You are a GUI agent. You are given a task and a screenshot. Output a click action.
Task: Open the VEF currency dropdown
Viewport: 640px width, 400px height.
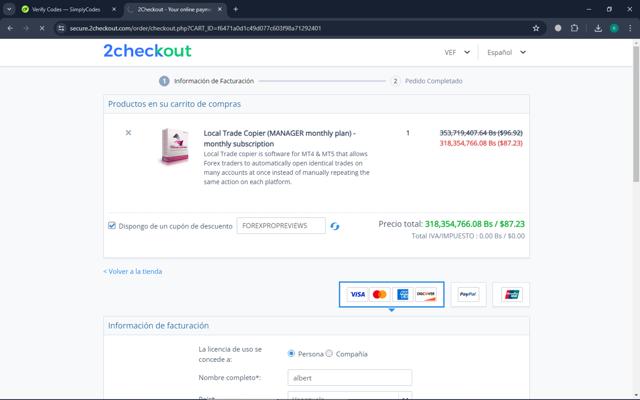coord(457,52)
